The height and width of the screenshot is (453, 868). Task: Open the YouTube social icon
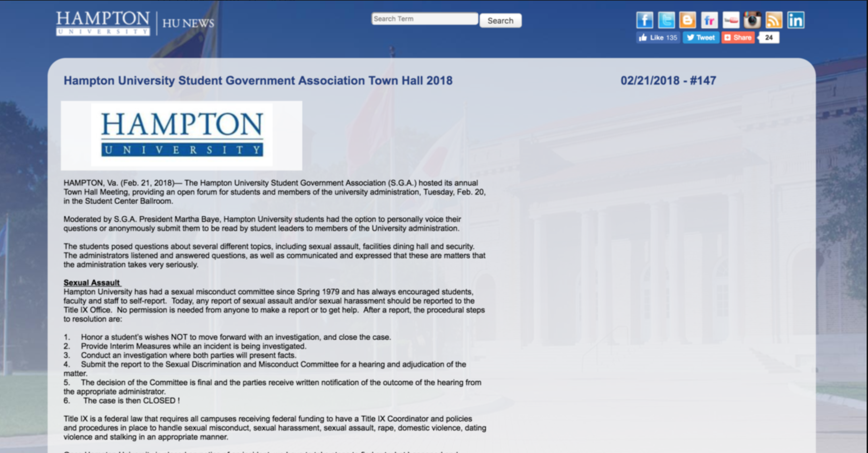731,20
